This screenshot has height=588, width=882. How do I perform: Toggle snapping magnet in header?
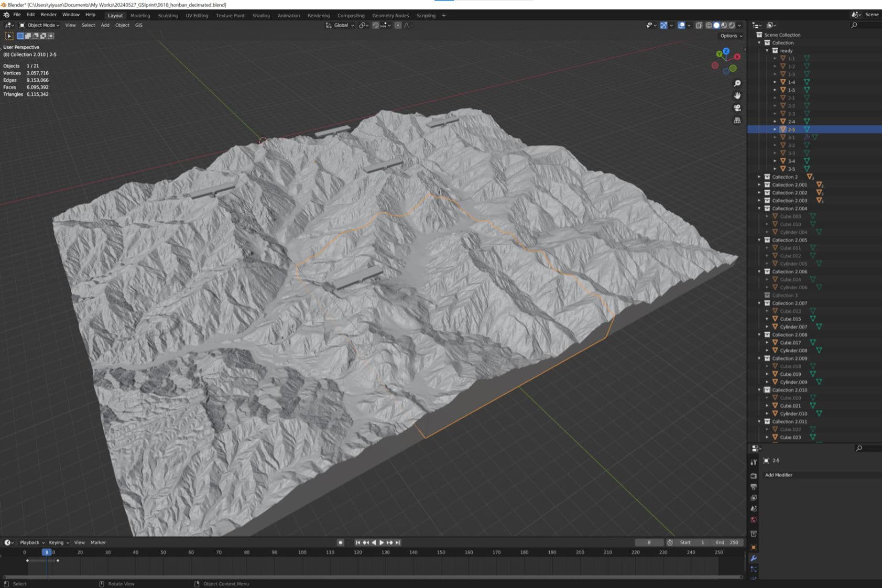click(x=375, y=25)
